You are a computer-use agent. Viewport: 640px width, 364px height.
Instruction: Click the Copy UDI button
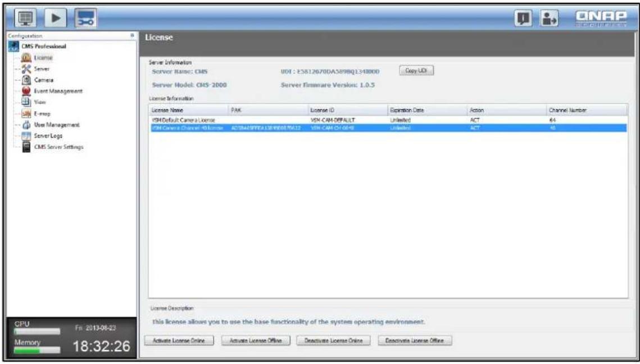coord(416,71)
